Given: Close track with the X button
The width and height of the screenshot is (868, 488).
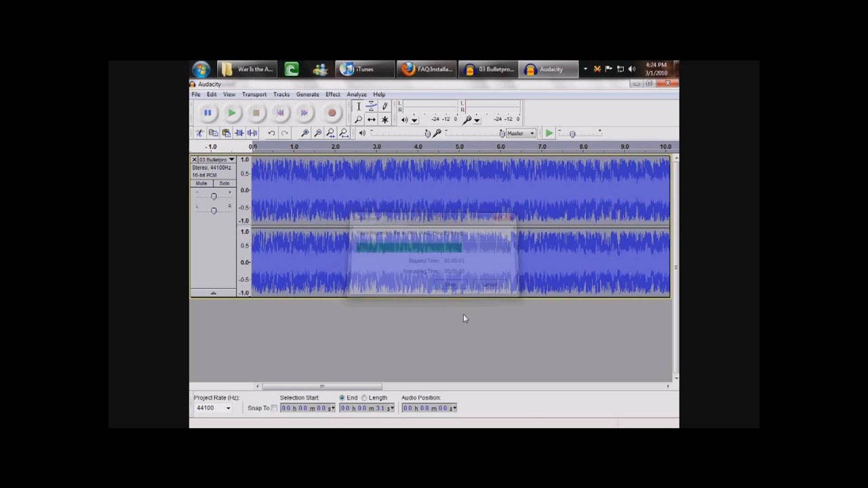Looking at the screenshot, I should coord(195,160).
